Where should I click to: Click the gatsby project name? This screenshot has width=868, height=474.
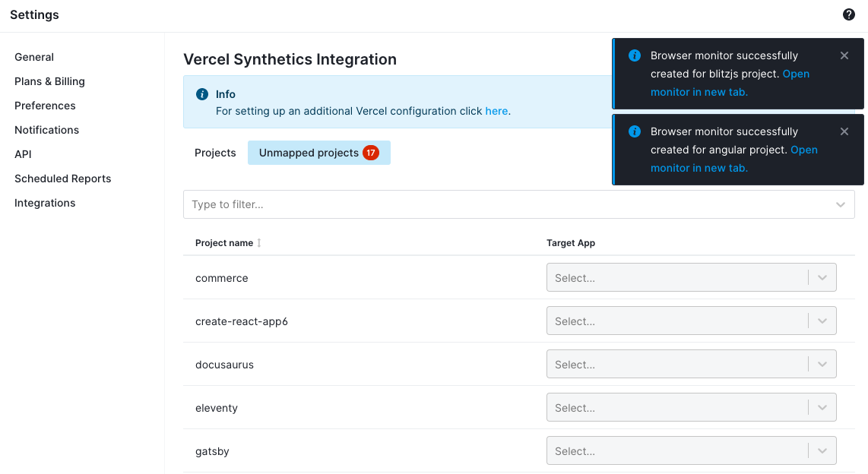[x=212, y=451]
